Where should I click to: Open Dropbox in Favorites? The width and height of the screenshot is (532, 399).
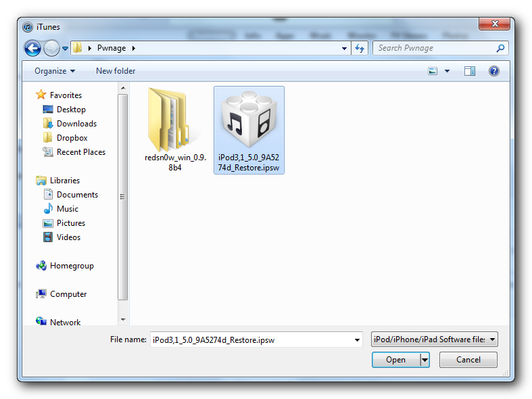72,138
